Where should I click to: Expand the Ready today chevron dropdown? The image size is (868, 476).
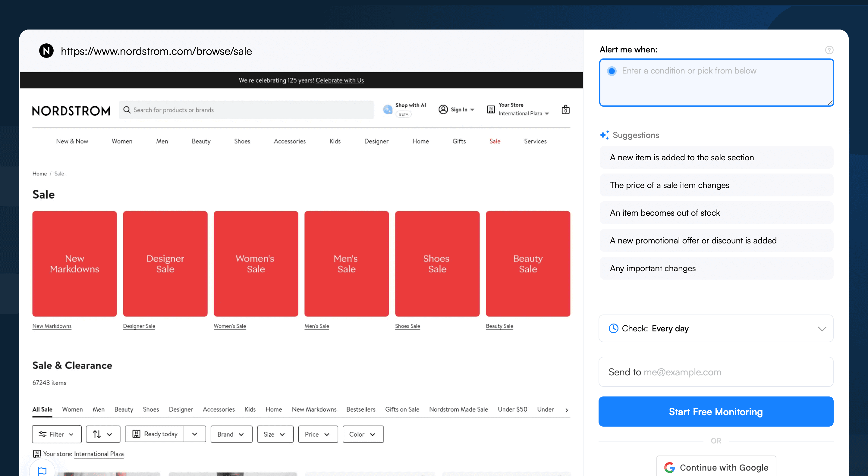coord(195,434)
